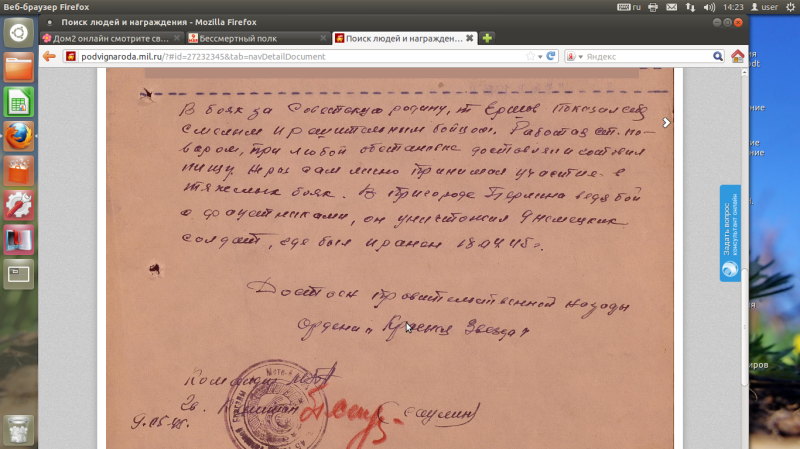Close the Поиск людей и награждения tab

(469, 38)
